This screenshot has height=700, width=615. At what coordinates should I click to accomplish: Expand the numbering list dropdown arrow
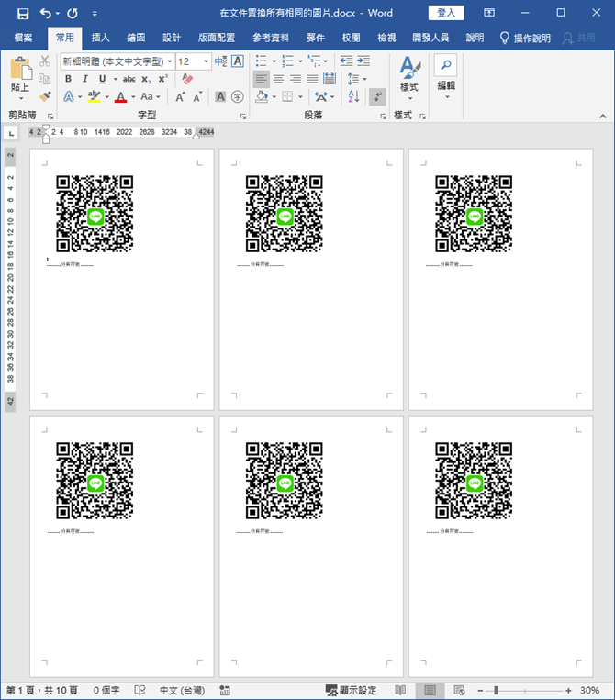click(x=300, y=61)
